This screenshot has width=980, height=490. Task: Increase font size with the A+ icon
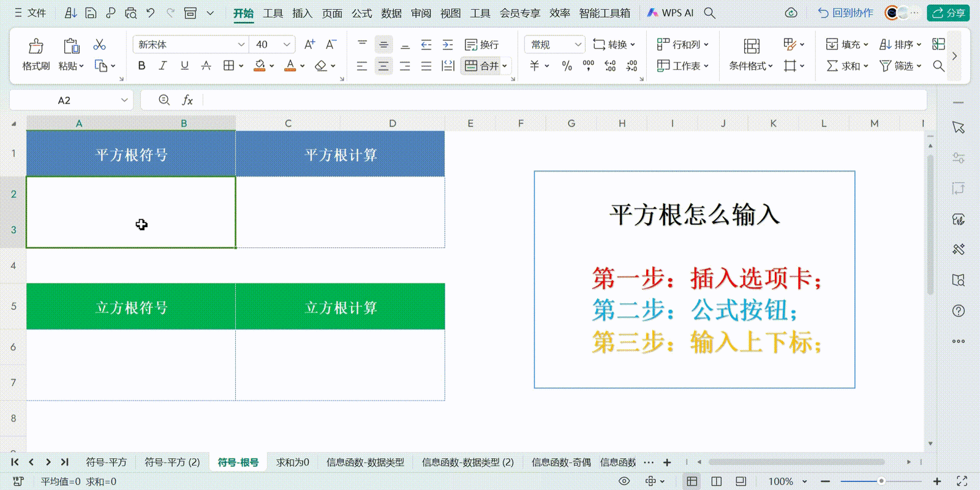(x=309, y=44)
